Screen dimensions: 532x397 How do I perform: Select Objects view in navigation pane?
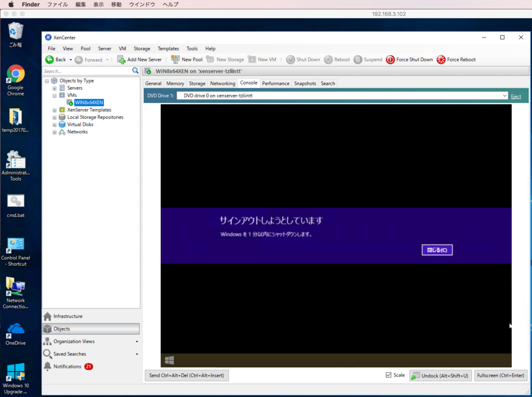(x=91, y=329)
